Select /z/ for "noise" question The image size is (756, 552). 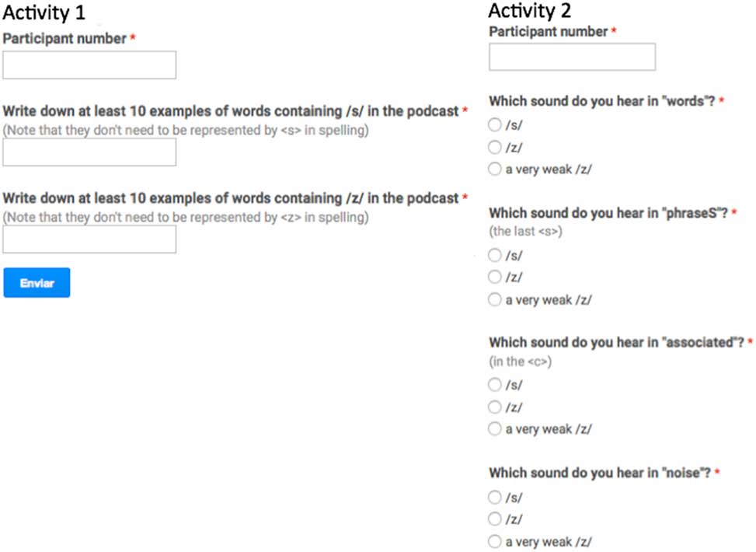click(495, 519)
